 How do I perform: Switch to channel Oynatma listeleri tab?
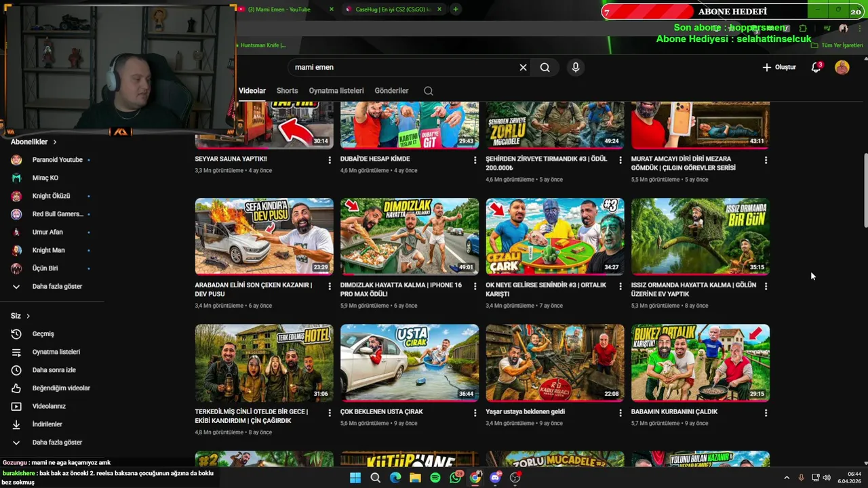[336, 91]
